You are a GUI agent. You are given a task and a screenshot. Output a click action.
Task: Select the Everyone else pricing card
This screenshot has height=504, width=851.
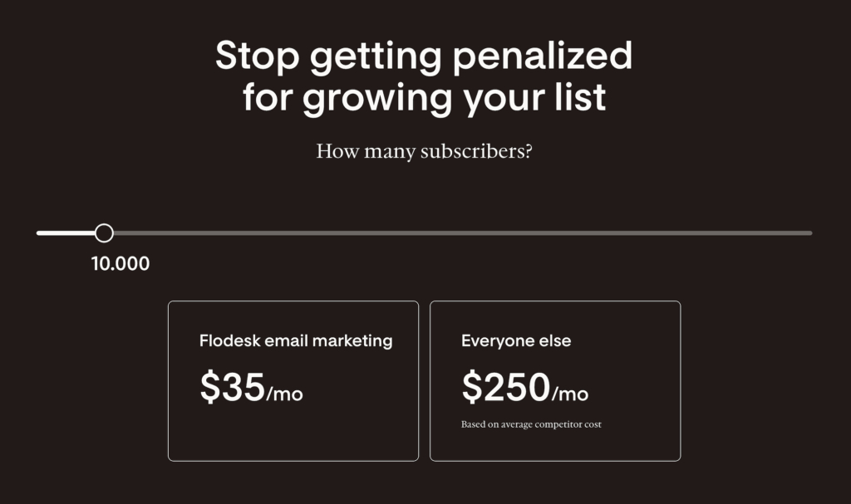pos(555,381)
